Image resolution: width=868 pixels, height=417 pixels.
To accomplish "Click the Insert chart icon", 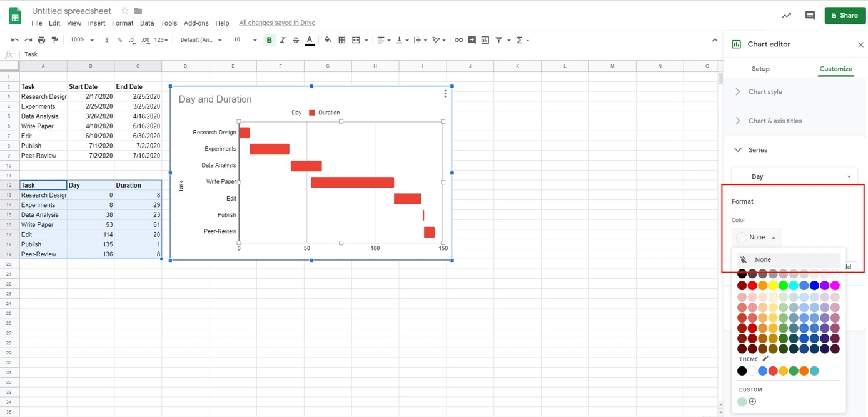I will (485, 40).
